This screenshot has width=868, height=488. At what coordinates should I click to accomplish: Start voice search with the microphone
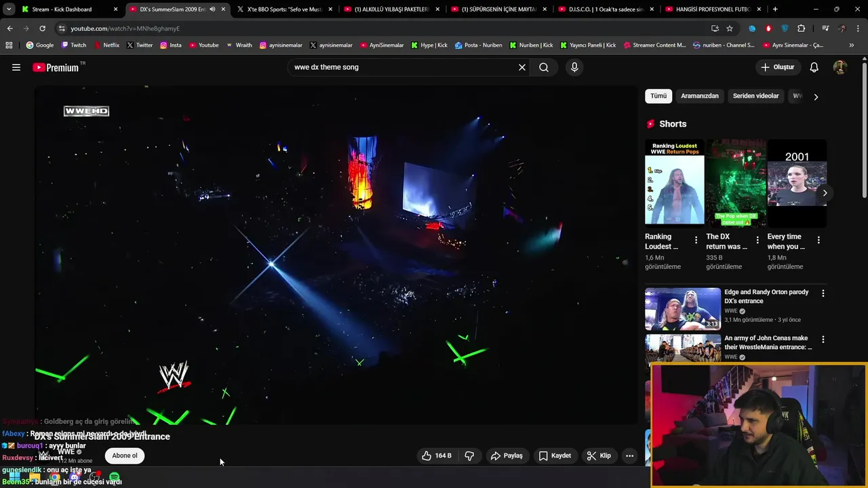[x=574, y=67]
